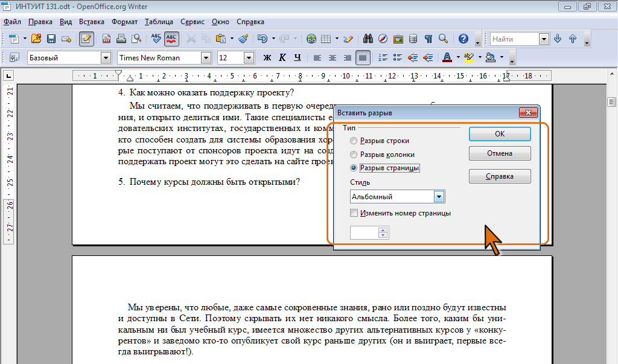The height and width of the screenshot is (364, 618).
Task: Click the Отмена button
Action: [500, 153]
